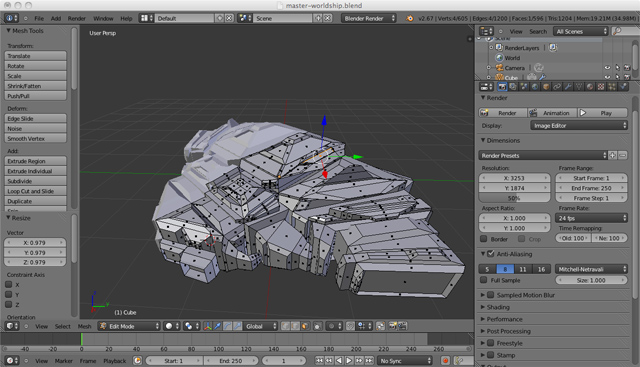The width and height of the screenshot is (640, 367).
Task: Open the File menu
Action: 39,18
